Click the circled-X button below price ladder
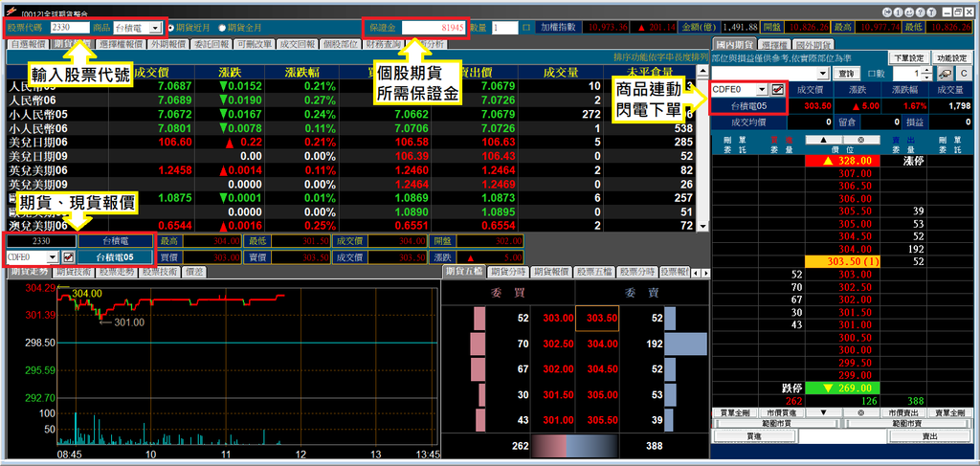The width and height of the screenshot is (980, 466). (860, 413)
